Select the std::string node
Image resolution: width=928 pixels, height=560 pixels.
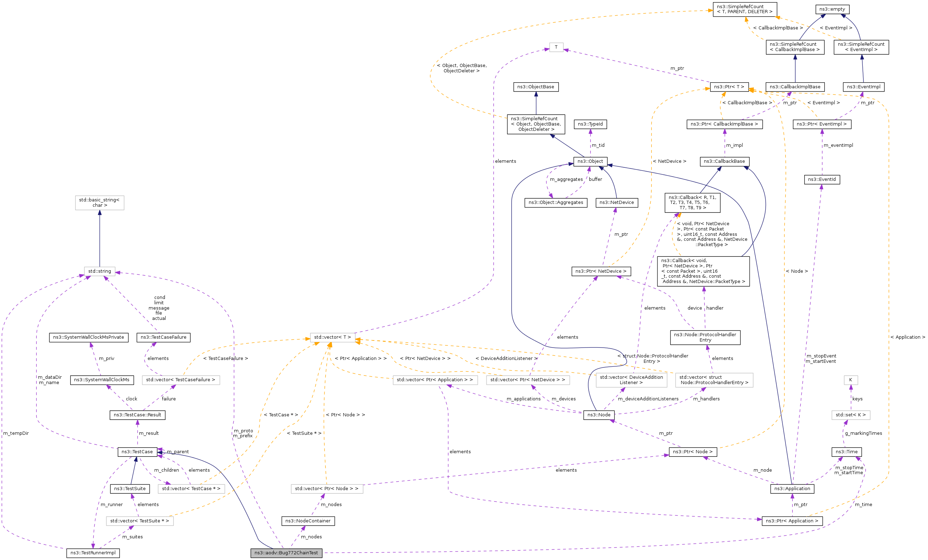[x=99, y=271]
